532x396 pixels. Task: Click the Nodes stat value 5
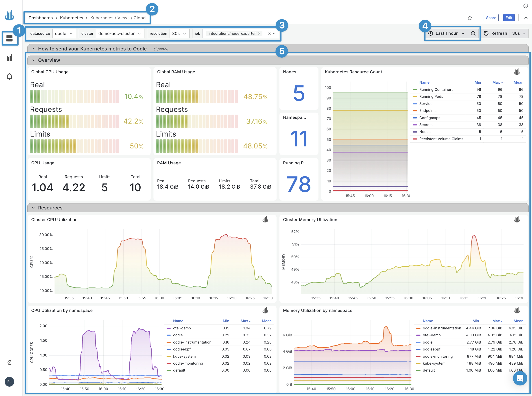[299, 93]
